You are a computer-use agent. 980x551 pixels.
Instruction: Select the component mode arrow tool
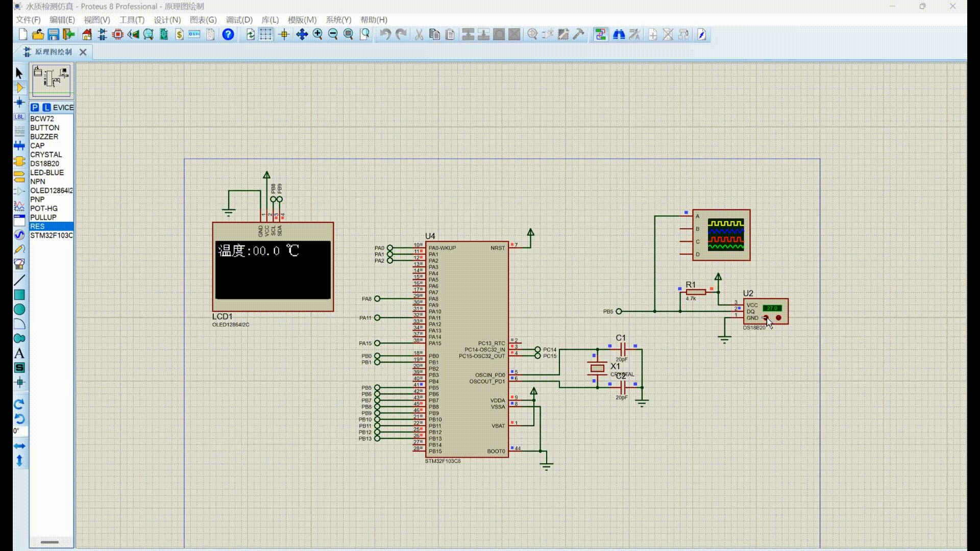coord(19,88)
